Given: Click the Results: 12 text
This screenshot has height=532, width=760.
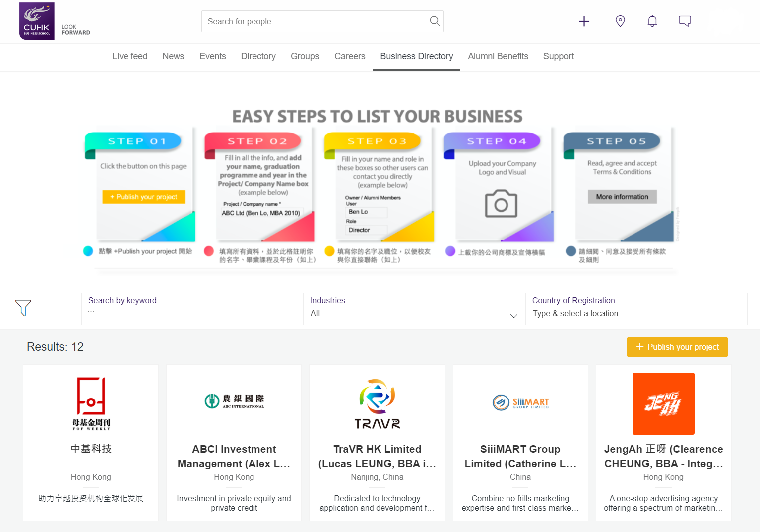Looking at the screenshot, I should coord(55,347).
